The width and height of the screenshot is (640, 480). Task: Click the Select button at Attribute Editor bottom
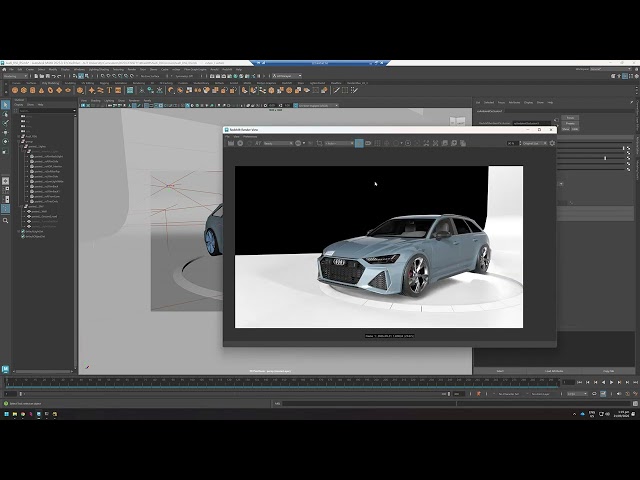coord(500,371)
